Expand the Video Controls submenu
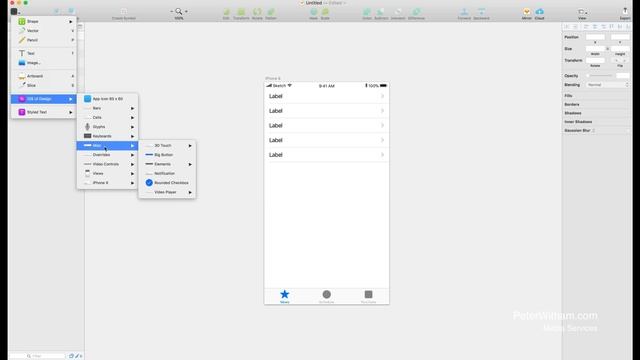This screenshot has width=640, height=360. (107, 164)
